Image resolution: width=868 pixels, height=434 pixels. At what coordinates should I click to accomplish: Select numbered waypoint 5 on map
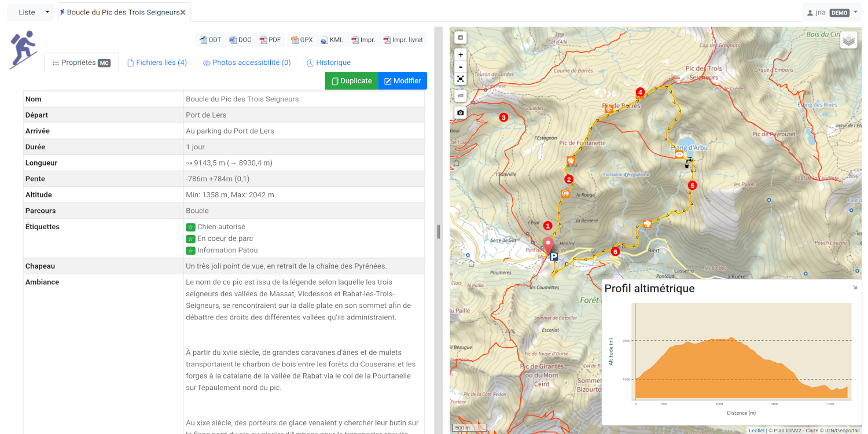tap(692, 186)
